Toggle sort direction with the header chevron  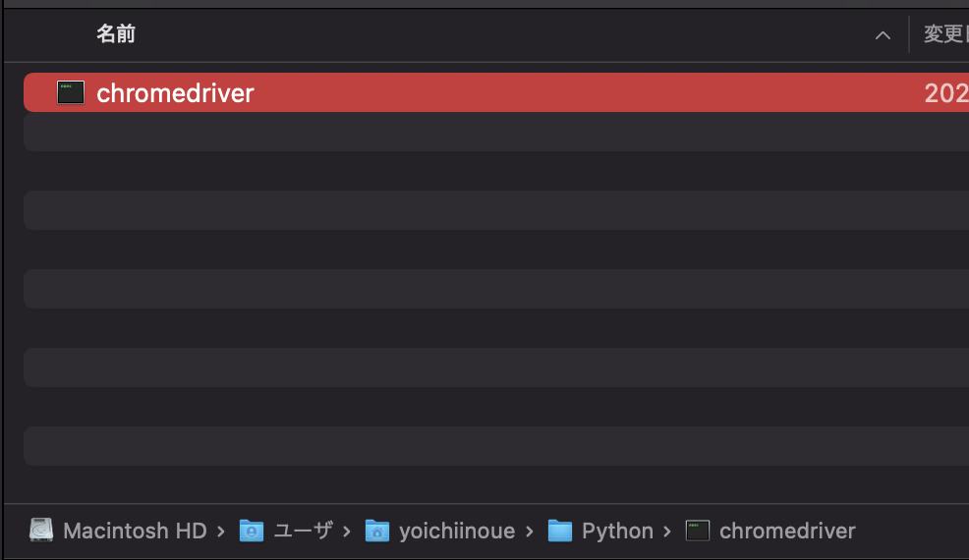(883, 35)
